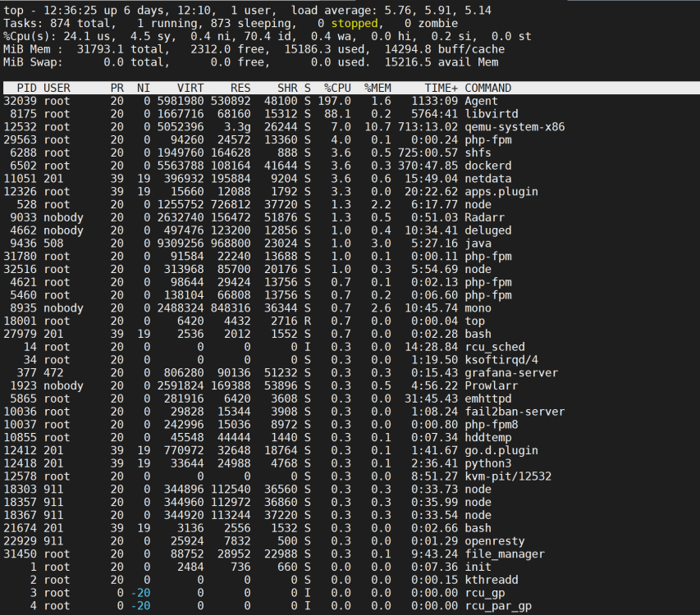
Task: Click the %CPU column header
Action: 337,88
